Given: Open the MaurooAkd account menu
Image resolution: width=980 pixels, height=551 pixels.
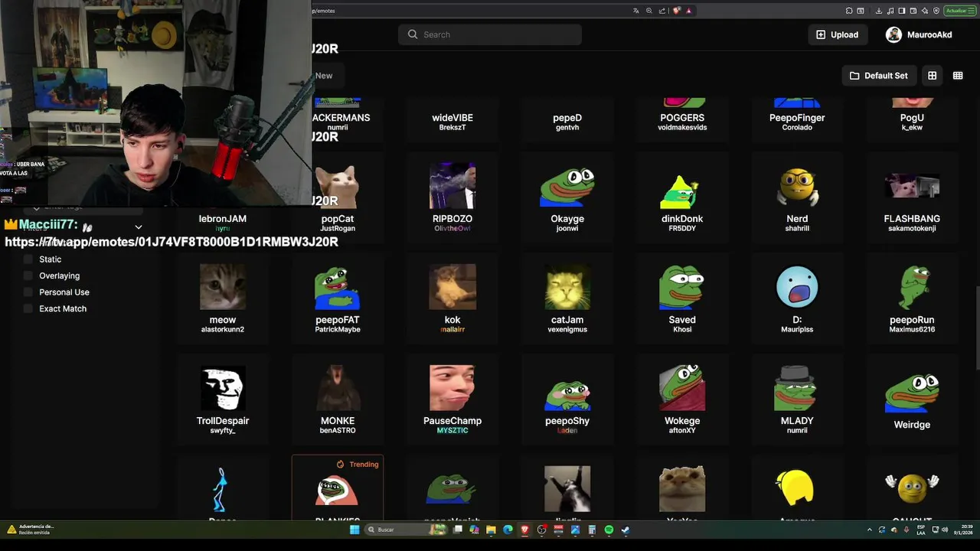Looking at the screenshot, I should coord(919,34).
